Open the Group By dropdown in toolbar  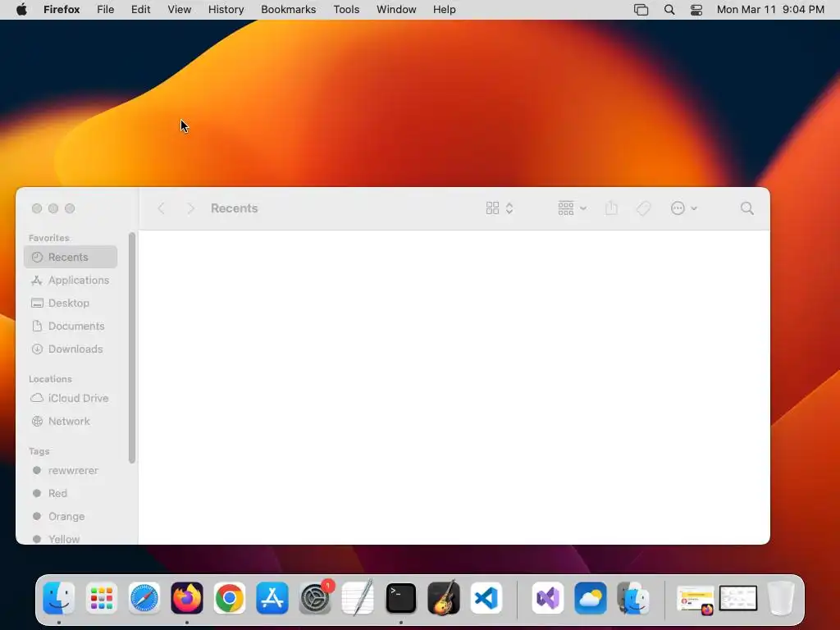click(x=572, y=208)
